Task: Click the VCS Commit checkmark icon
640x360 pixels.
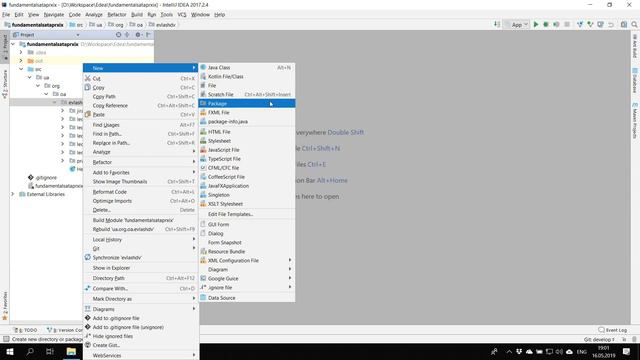Action: point(590,24)
